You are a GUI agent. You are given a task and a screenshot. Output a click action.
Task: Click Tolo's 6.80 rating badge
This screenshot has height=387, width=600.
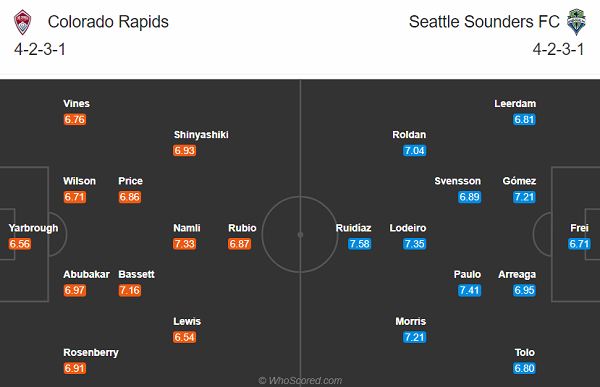click(524, 368)
